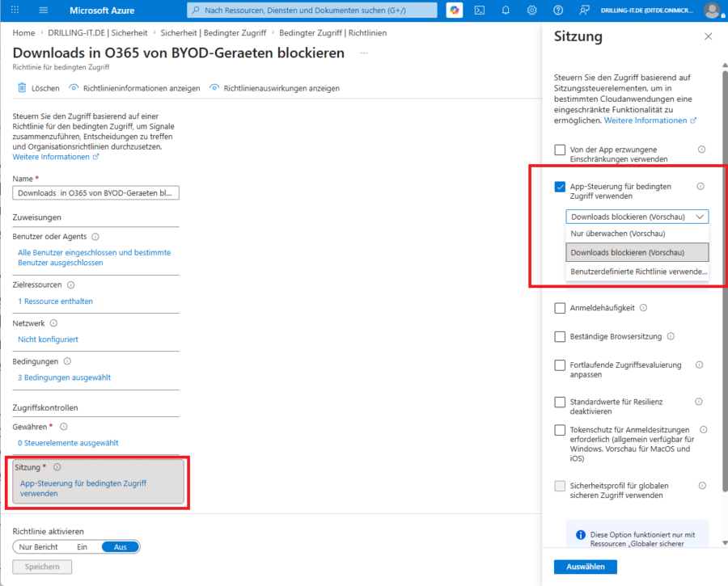This screenshot has height=586, width=728.
Task: Show info icon for Anmeldehäufigkeit
Action: coord(643,308)
